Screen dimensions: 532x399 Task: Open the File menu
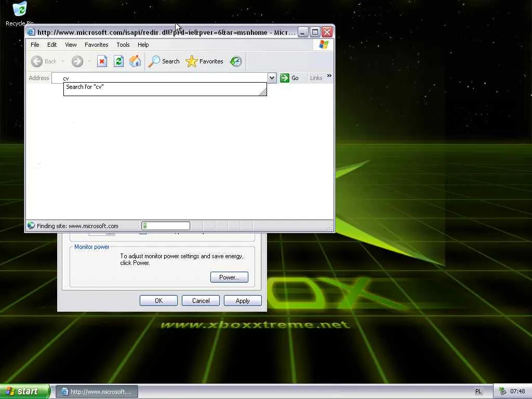coord(35,45)
